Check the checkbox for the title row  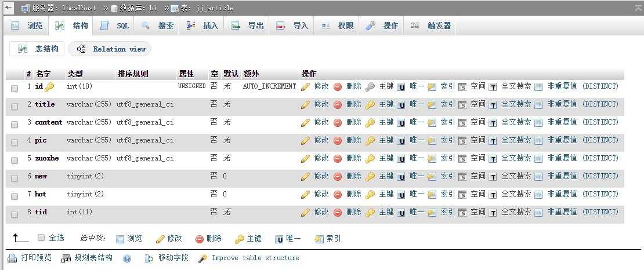(x=15, y=106)
